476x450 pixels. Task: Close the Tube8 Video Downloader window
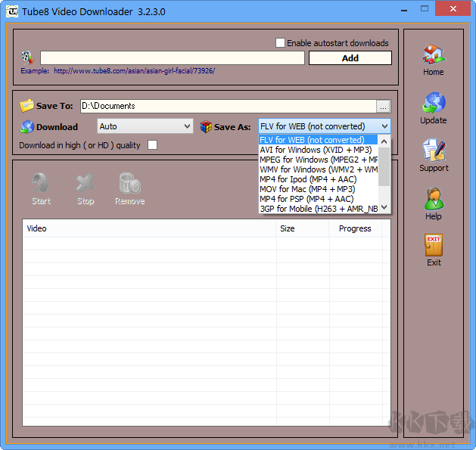tap(453, 8)
